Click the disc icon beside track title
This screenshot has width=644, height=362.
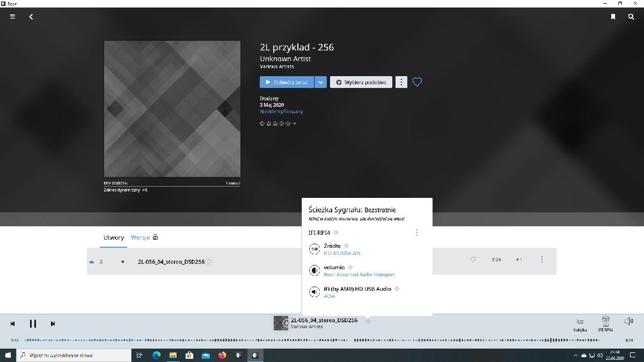(x=210, y=261)
